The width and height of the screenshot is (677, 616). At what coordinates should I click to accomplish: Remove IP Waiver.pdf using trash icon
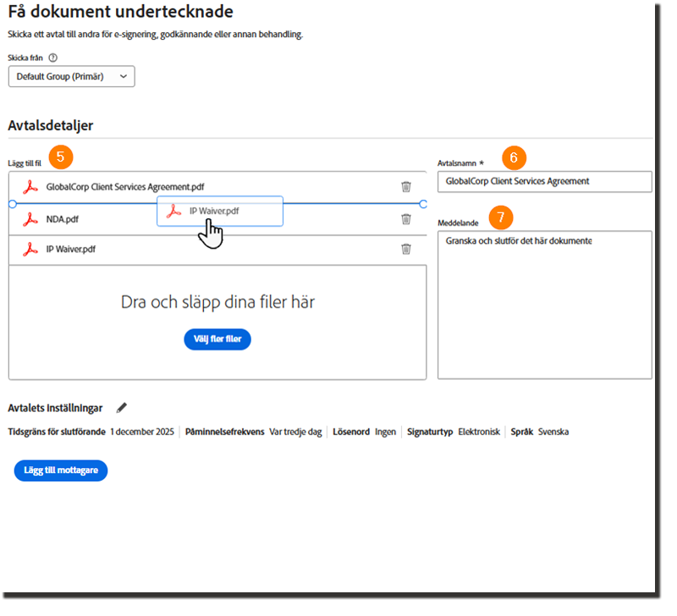coord(406,249)
